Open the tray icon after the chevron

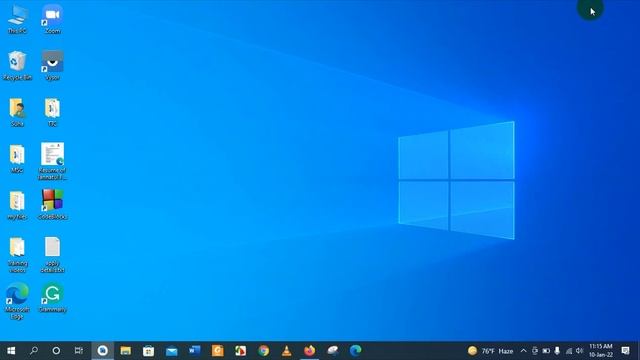click(x=535, y=351)
